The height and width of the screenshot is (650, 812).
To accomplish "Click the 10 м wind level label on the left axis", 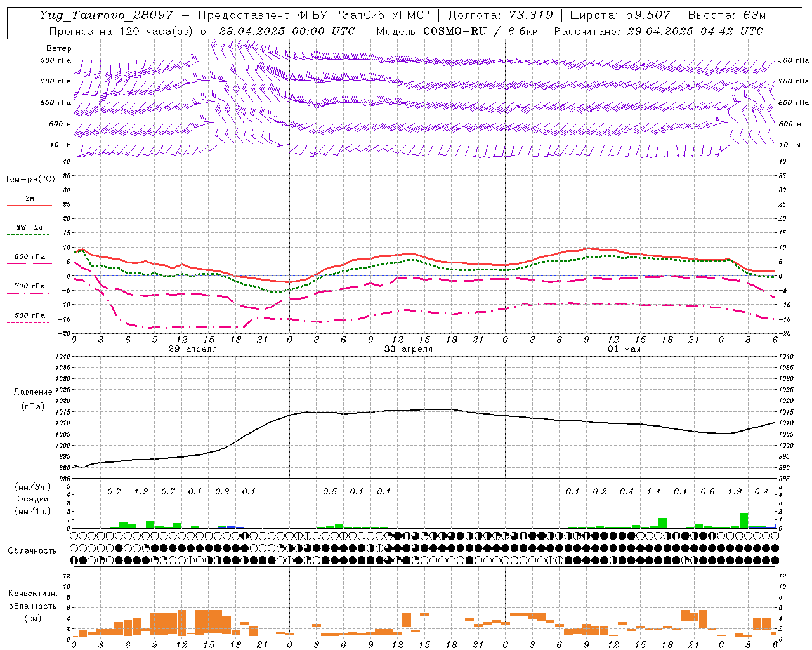I will tap(62, 145).
